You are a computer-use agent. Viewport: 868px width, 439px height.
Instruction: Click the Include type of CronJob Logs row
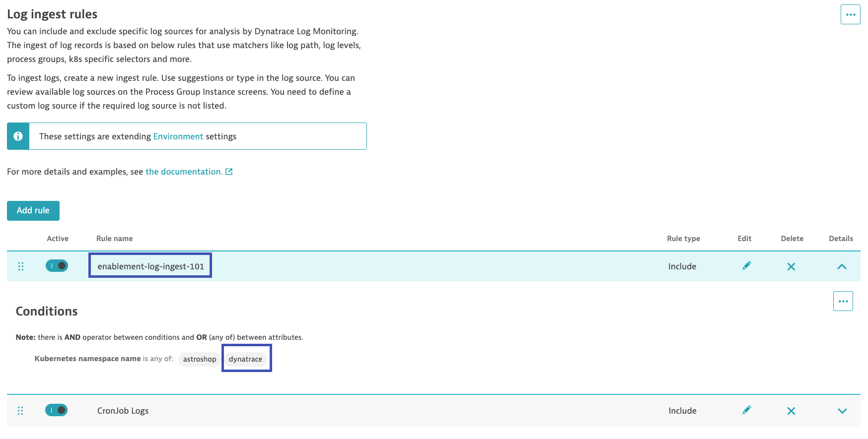coord(682,411)
